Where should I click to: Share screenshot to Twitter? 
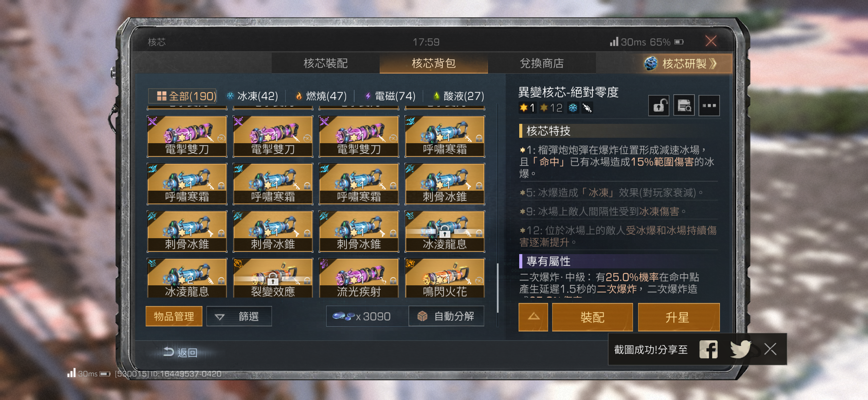click(740, 349)
